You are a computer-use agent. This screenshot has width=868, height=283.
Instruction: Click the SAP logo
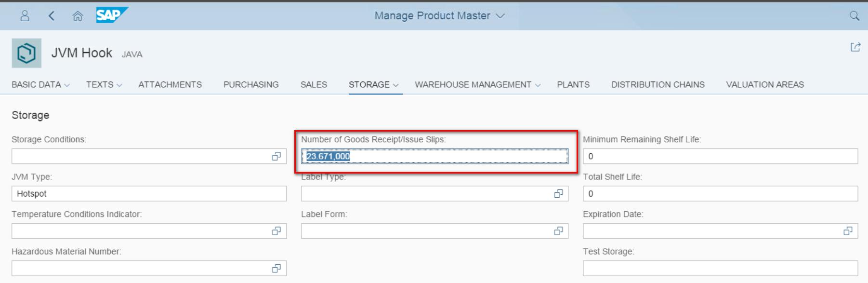(112, 15)
